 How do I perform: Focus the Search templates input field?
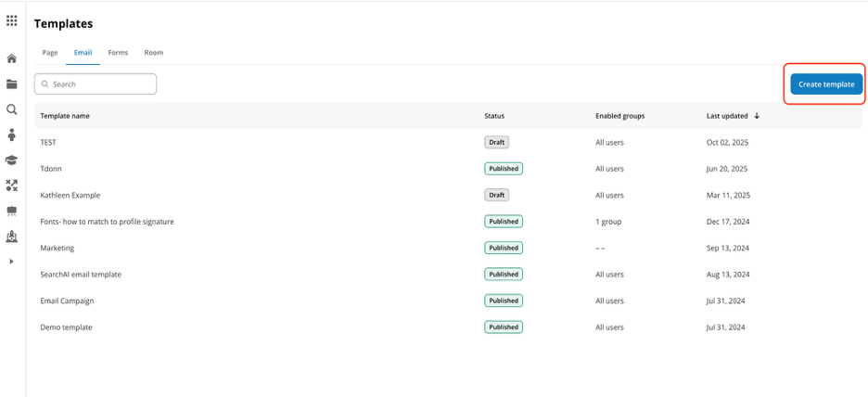click(96, 84)
